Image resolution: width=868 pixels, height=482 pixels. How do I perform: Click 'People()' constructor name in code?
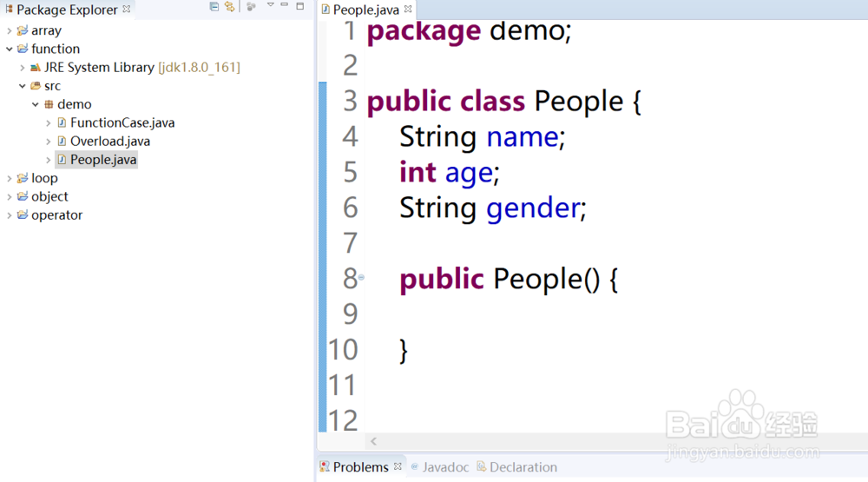(546, 279)
